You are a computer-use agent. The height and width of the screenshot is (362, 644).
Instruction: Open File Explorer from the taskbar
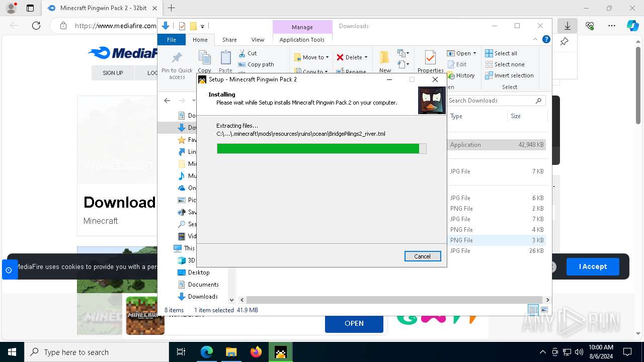pyautogui.click(x=231, y=352)
